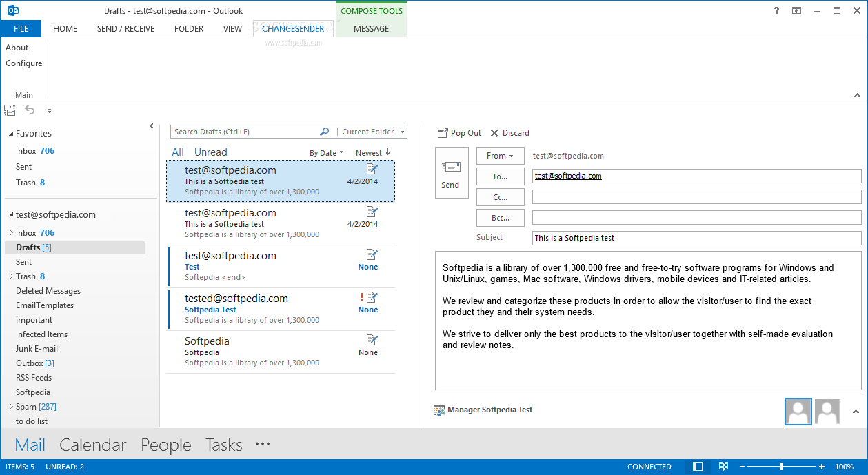Expand the people pane arrow
Screen dimensions: 868x475
pos(856,412)
